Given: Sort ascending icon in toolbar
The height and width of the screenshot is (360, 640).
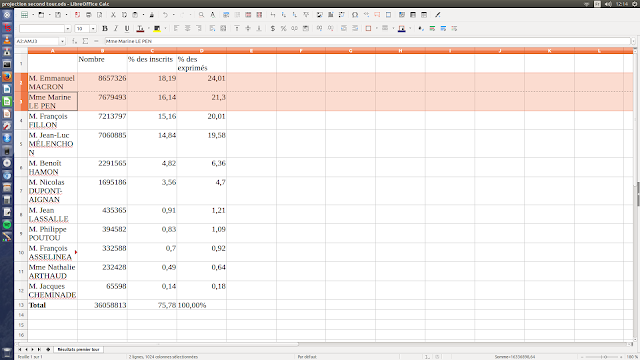Looking at the screenshot, I should coord(284,15).
